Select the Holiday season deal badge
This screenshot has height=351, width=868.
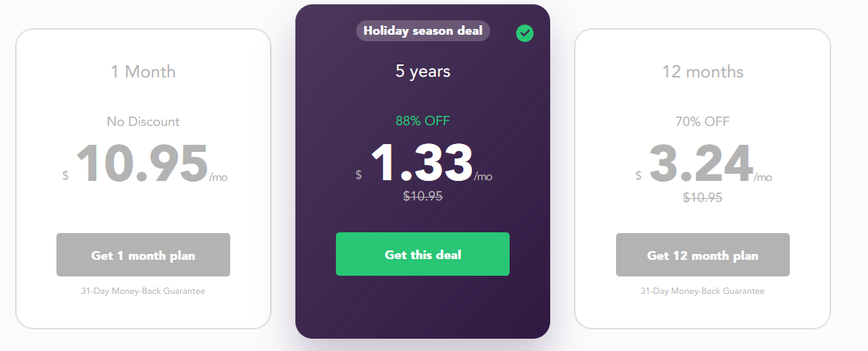[423, 31]
